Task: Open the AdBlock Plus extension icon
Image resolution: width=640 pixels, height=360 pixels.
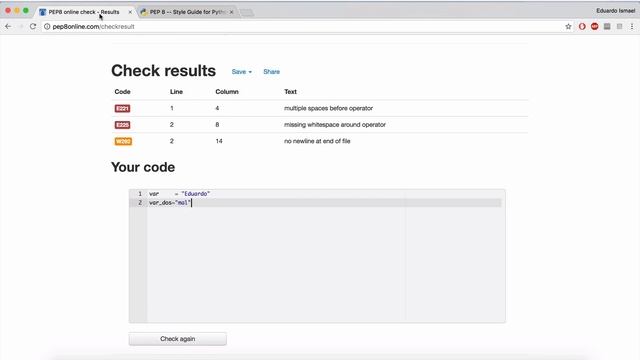Action: coord(595,27)
